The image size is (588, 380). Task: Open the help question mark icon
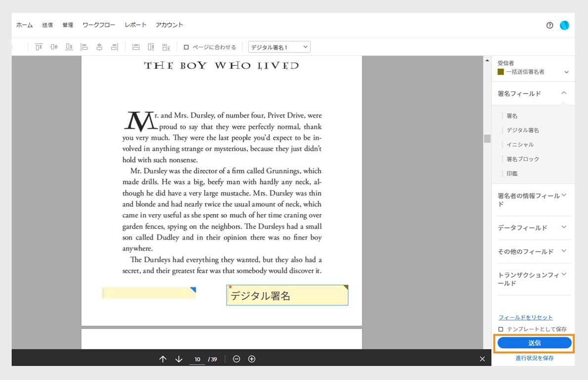point(549,25)
